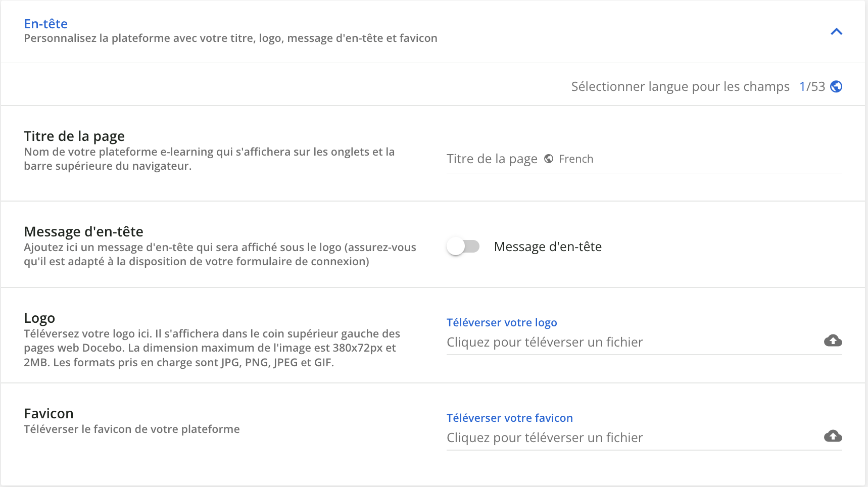The image size is (868, 487).
Task: Open Téléverser votre favicon link
Action: [x=509, y=418]
